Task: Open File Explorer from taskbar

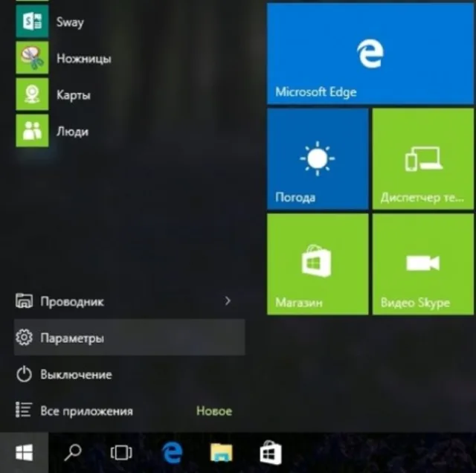Action: click(222, 452)
